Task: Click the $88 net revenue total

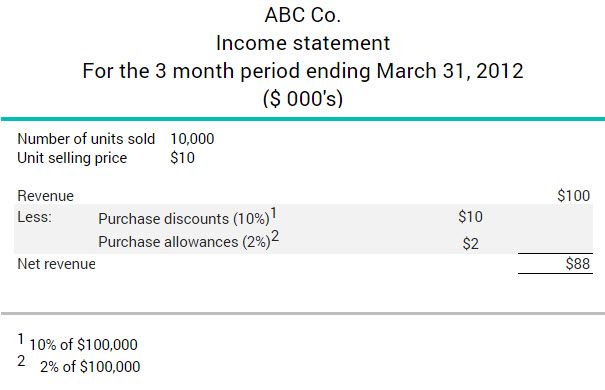Action: (x=578, y=264)
